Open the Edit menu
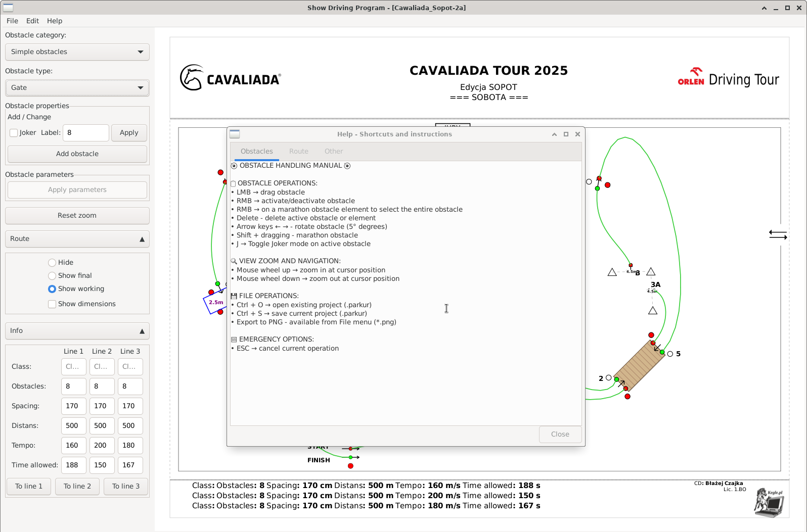This screenshot has width=807, height=532. 32,21
